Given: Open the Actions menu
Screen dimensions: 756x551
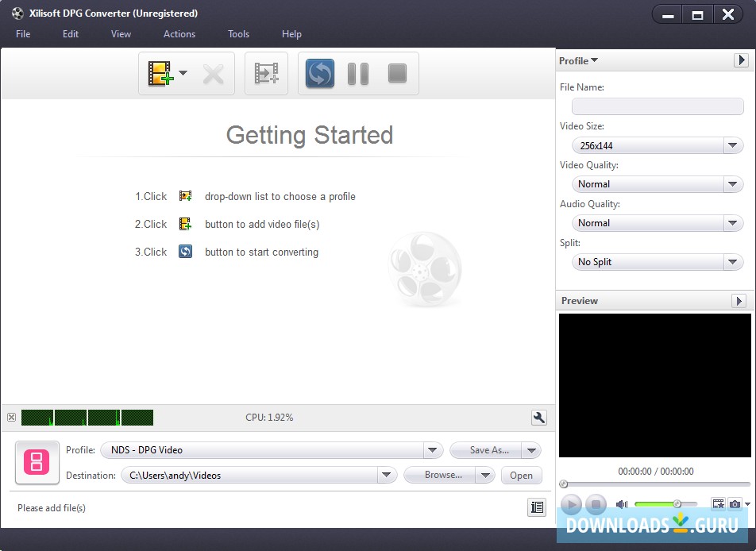Looking at the screenshot, I should (179, 34).
